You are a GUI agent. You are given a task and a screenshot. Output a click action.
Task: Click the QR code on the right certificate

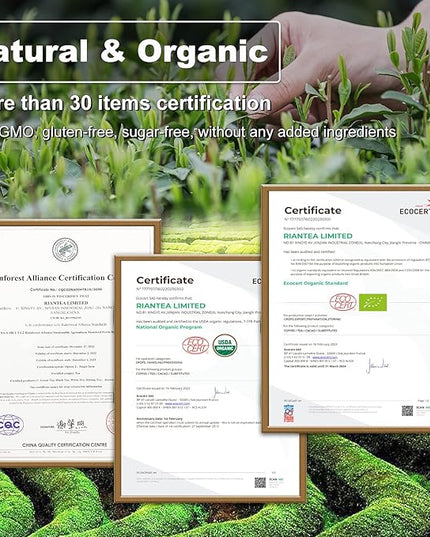[x=407, y=411]
